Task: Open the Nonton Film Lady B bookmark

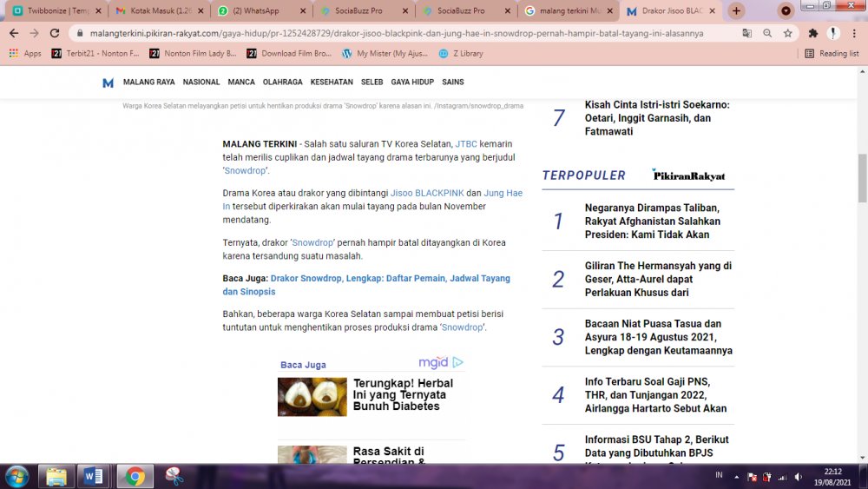Action: pos(193,53)
